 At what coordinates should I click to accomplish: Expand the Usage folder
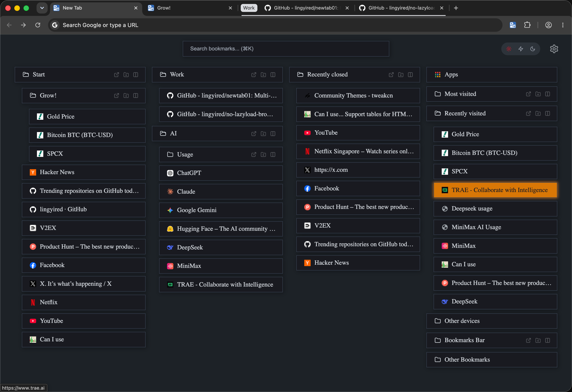coord(221,154)
